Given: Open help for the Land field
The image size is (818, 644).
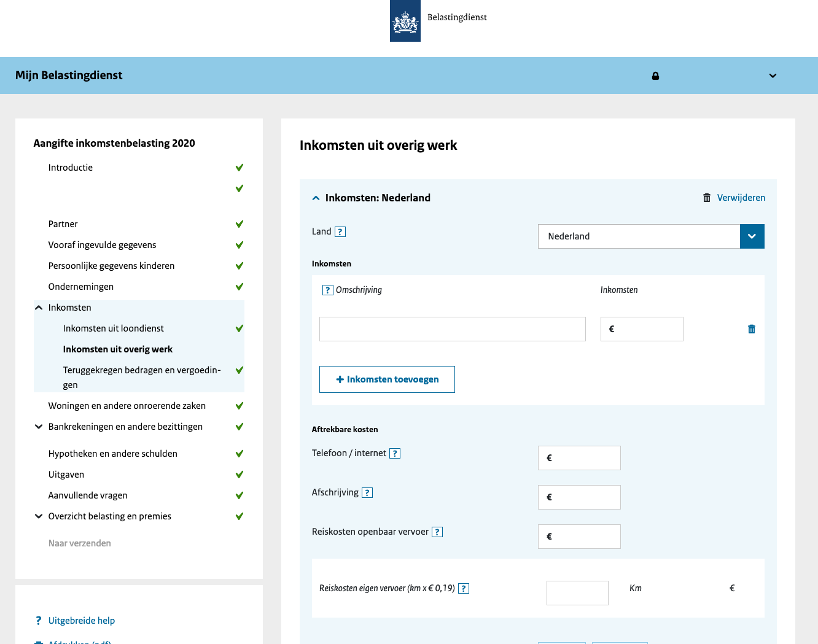Looking at the screenshot, I should pos(340,232).
